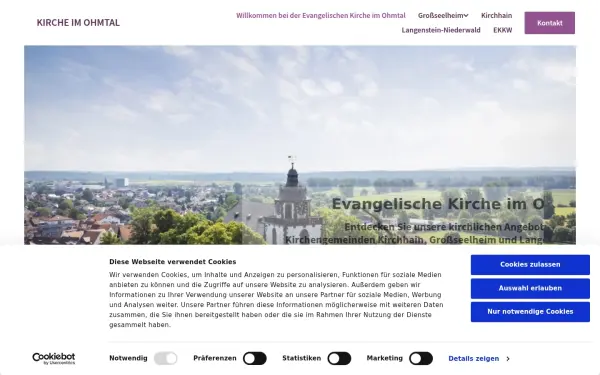Expand the Großseelheim dropdown chevron
The height and width of the screenshot is (375, 600).
click(466, 16)
